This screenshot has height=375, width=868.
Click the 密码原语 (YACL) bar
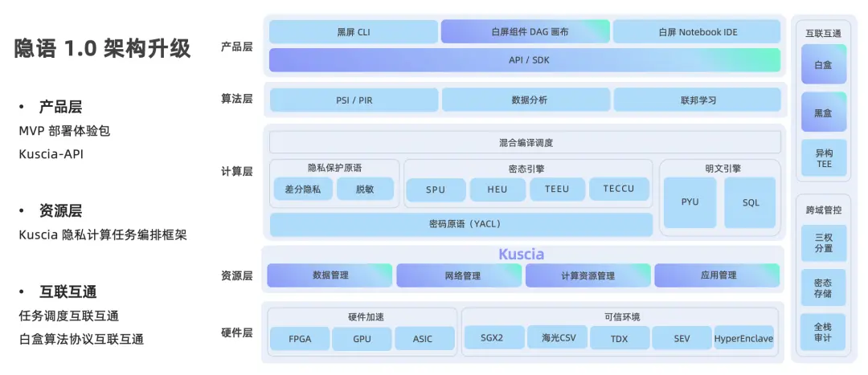tap(461, 224)
